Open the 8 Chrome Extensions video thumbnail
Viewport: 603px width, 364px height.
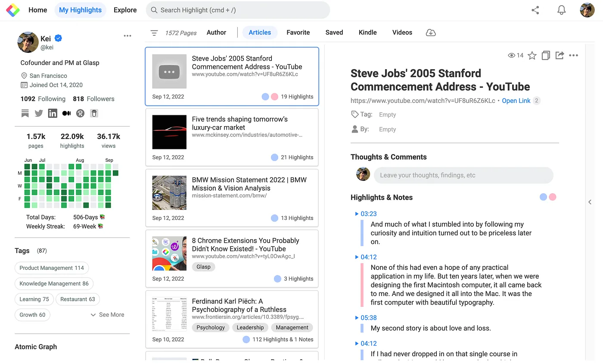(169, 253)
